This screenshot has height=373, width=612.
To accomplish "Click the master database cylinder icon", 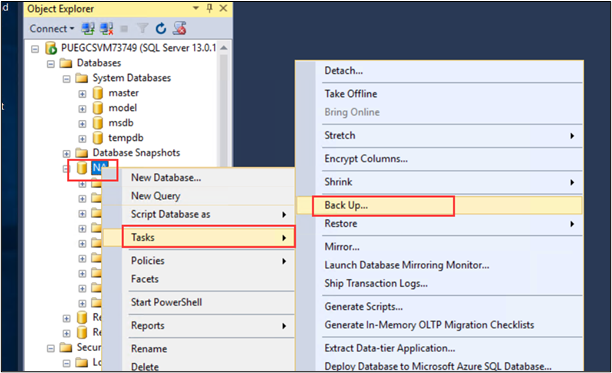I will pos(98,93).
